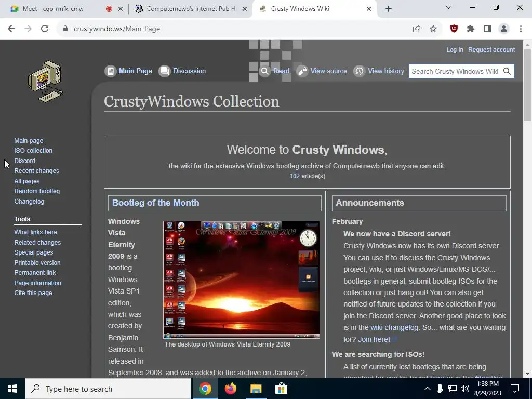Open the tab search dropdown chevron
Screen dimensions: 532x399
(x=448, y=7)
